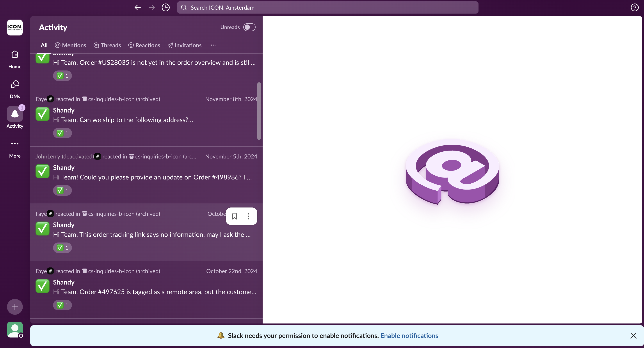Click the plus create-new button
The width and height of the screenshot is (644, 348).
coord(15,307)
